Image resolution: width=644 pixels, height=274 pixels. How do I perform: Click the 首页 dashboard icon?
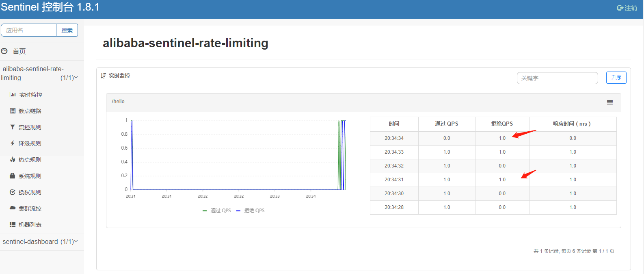(4, 51)
